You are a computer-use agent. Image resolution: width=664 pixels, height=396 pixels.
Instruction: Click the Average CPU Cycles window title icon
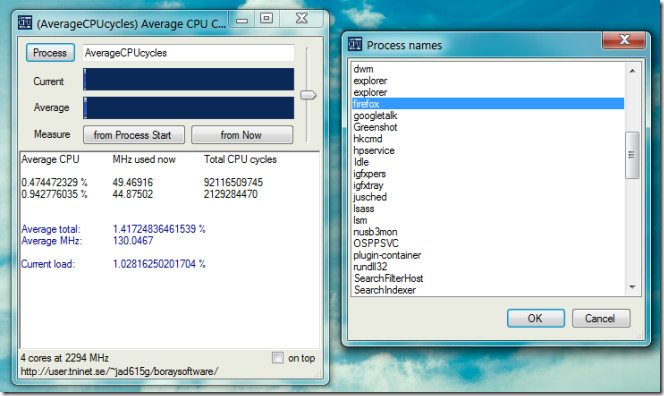(25, 22)
